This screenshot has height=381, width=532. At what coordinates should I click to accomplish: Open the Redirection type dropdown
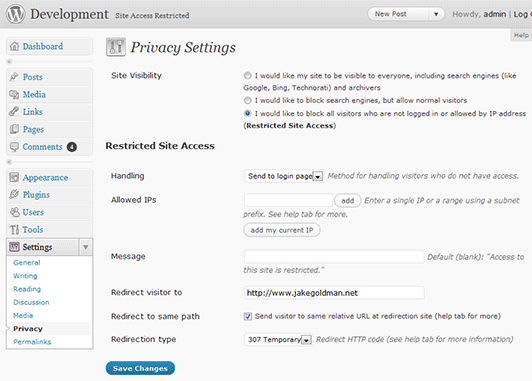(278, 339)
